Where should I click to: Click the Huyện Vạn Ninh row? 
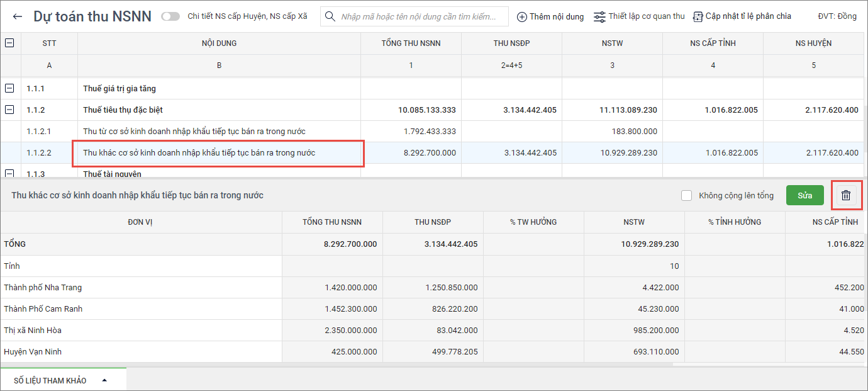point(33,352)
